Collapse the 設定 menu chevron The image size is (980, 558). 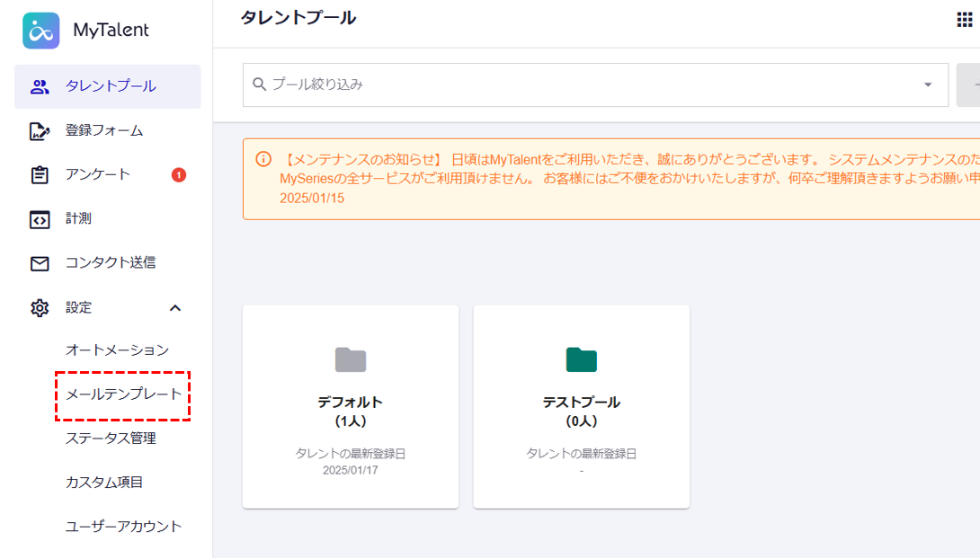175,307
